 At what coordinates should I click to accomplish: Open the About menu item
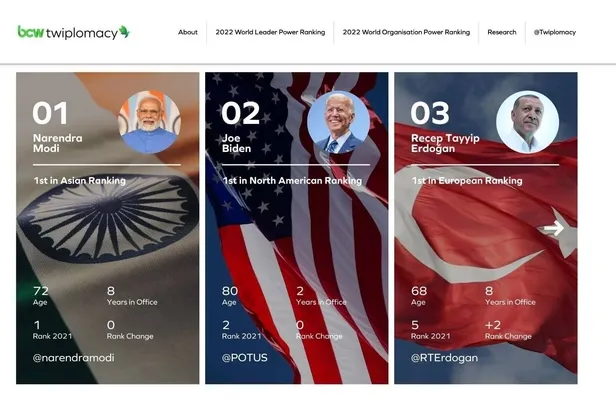pos(188,32)
